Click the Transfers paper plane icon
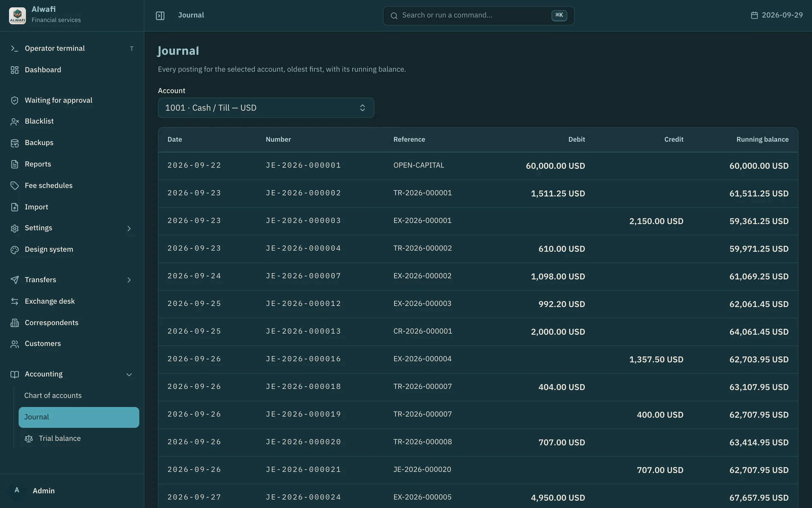Screen dimensions: 812x508 [14, 280]
